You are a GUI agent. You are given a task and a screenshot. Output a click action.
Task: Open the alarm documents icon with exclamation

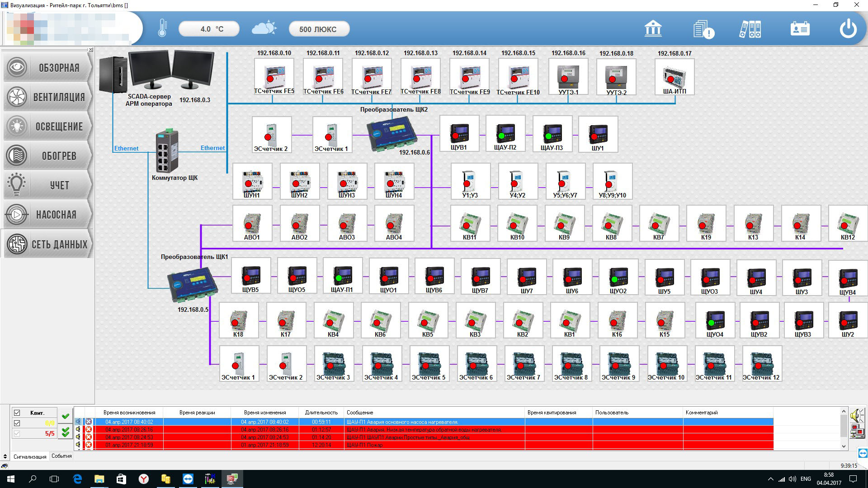pos(703,29)
